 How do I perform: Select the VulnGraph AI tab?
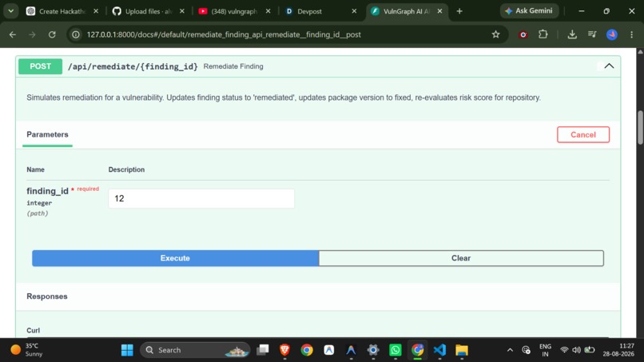(404, 11)
